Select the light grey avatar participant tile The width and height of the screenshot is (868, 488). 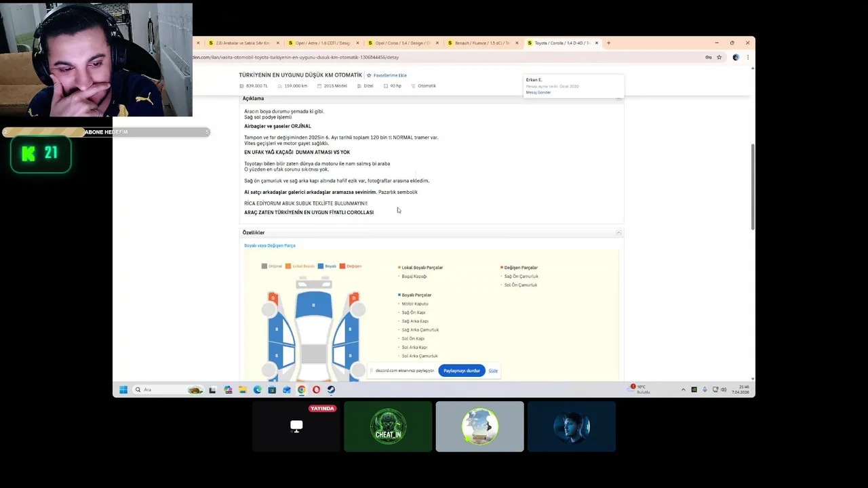pos(479,426)
